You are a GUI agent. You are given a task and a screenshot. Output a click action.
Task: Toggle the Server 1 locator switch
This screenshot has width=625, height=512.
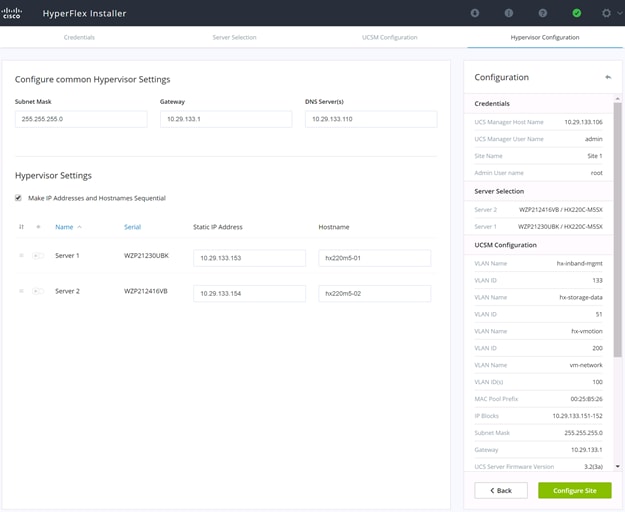(38, 255)
